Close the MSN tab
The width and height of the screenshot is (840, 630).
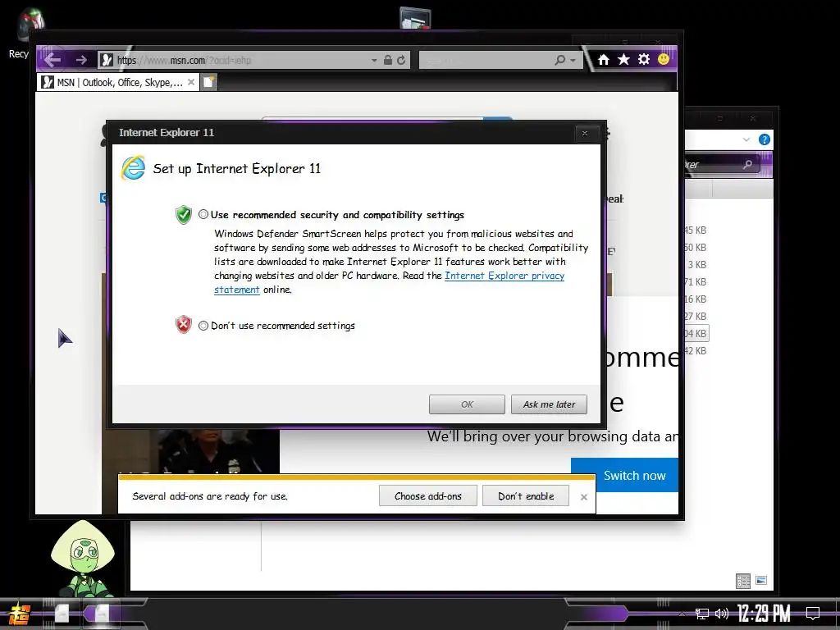tap(190, 82)
